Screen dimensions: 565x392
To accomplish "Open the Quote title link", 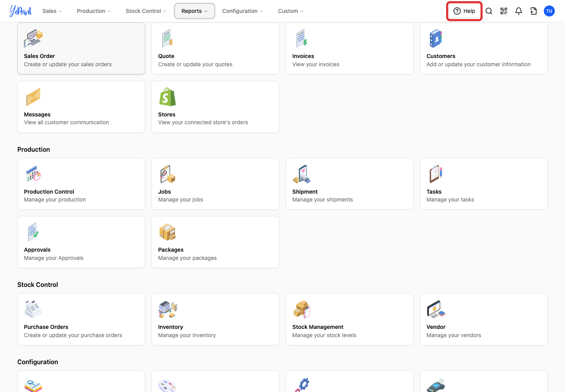I will [166, 56].
